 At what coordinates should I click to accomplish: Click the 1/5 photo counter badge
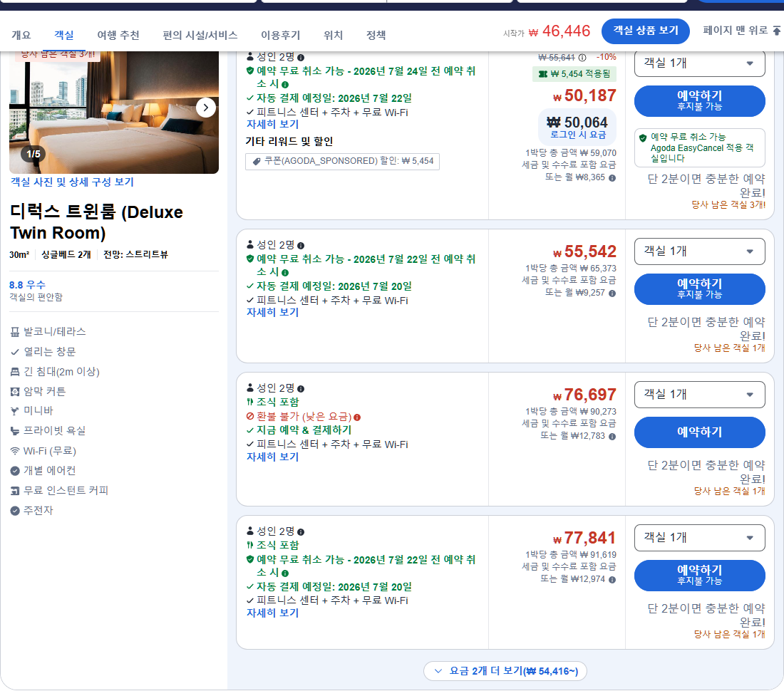[x=33, y=154]
